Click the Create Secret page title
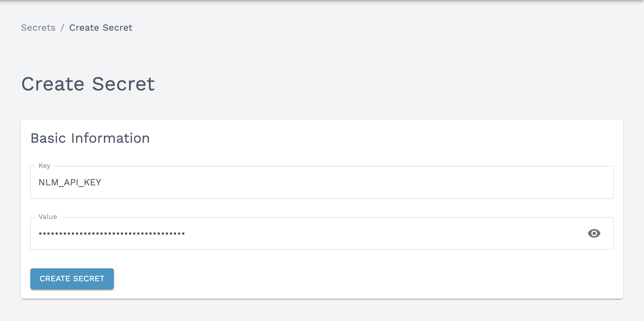This screenshot has width=644, height=321. [88, 84]
